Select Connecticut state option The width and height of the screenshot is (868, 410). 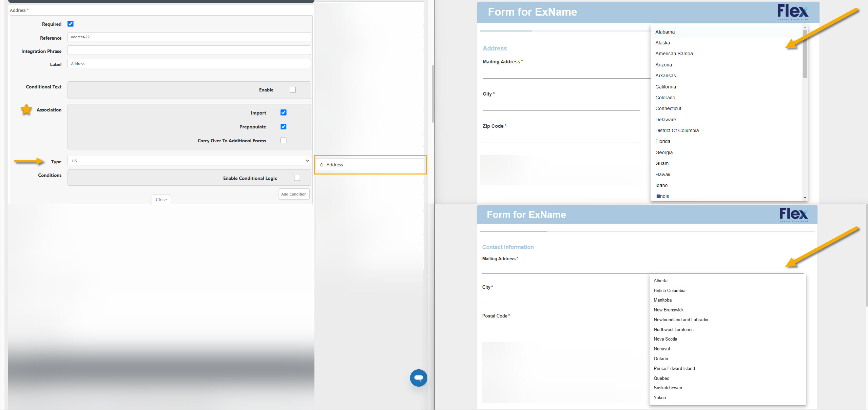727,108
